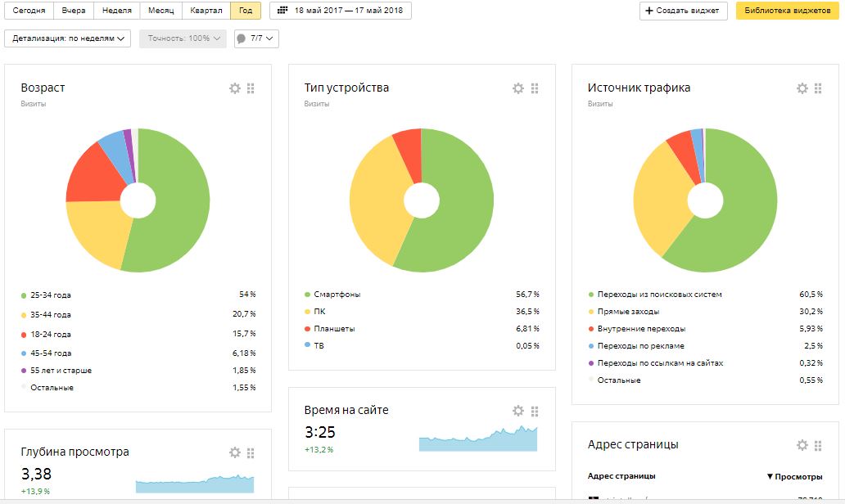Screen dimensions: 845x504
Task: Click the Время на сайте sparkline chart
Action: [x=478, y=439]
